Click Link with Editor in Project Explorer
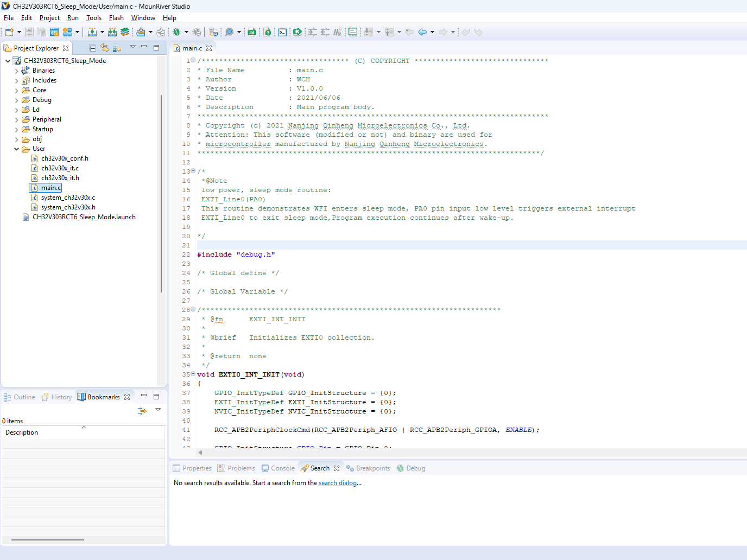747x560 pixels. tap(105, 48)
